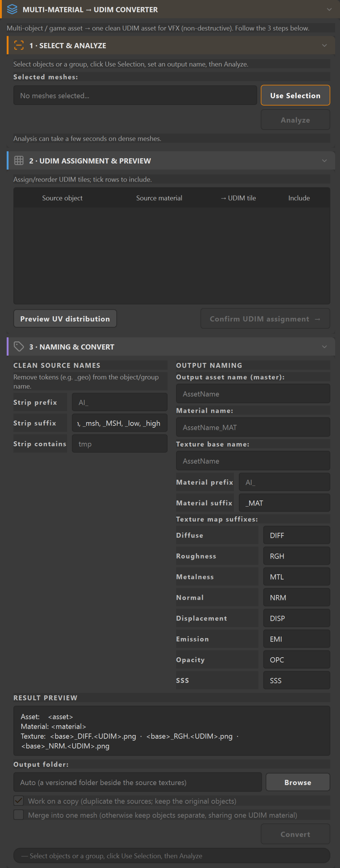Click the Material name field
The height and width of the screenshot is (868, 340).
click(x=253, y=427)
